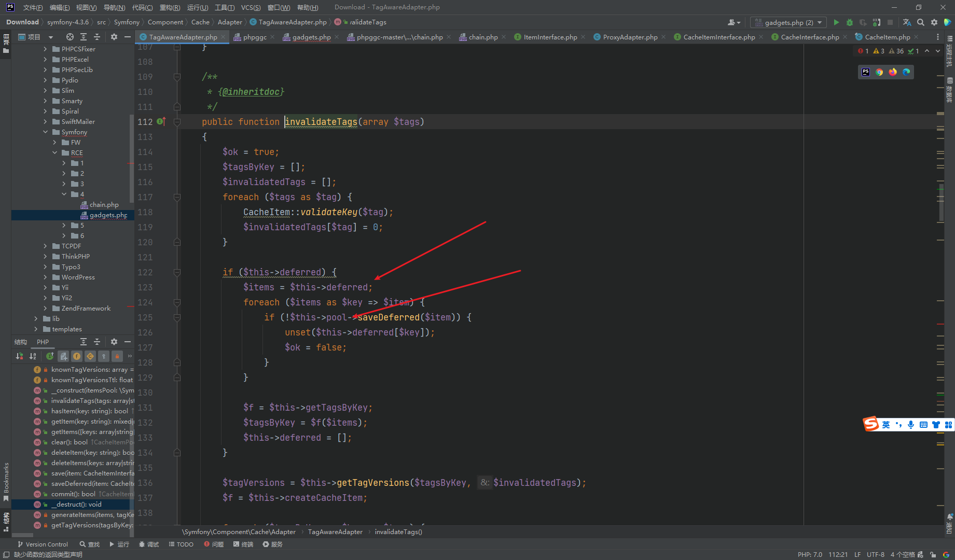Hide the Project tool window

click(128, 37)
